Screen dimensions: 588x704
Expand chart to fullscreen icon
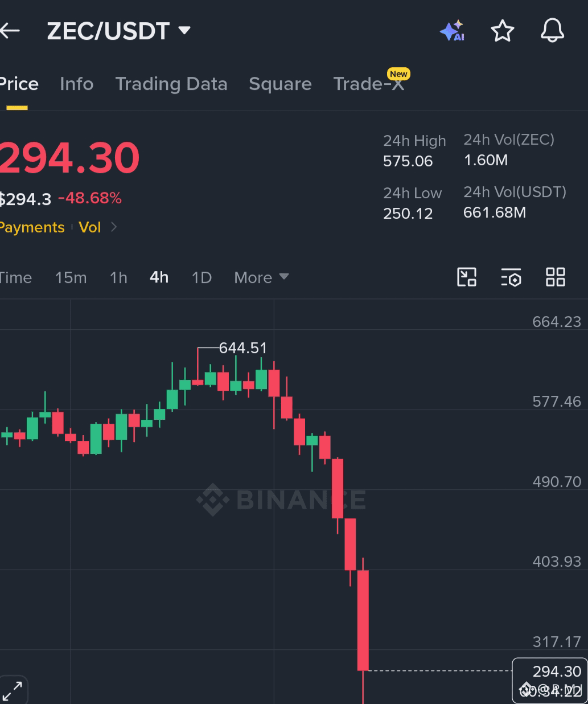(x=13, y=691)
